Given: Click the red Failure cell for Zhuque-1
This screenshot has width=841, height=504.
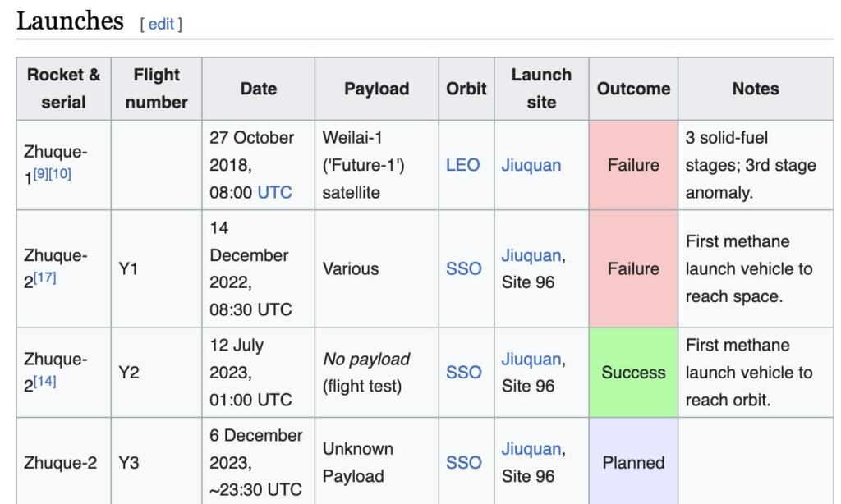Looking at the screenshot, I should coord(633,165).
